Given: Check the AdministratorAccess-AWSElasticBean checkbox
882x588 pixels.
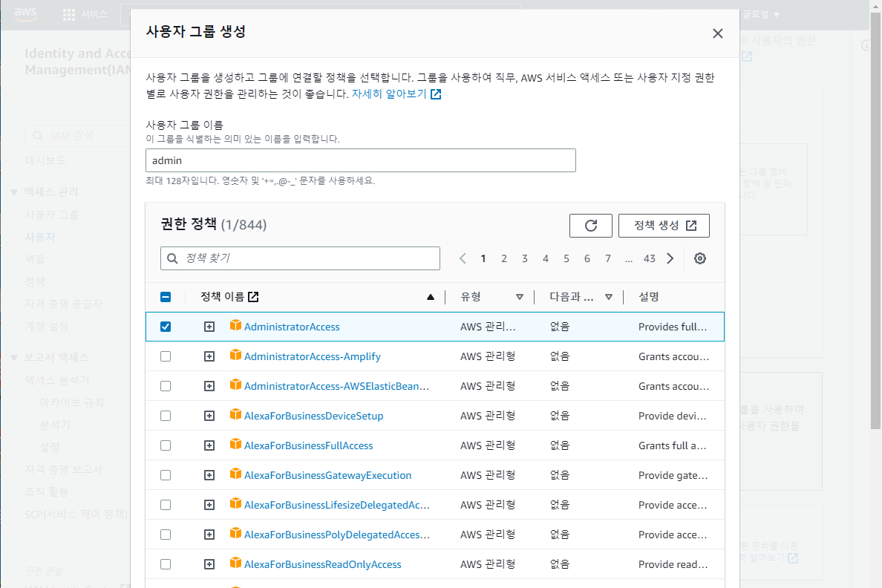Looking at the screenshot, I should coord(166,386).
